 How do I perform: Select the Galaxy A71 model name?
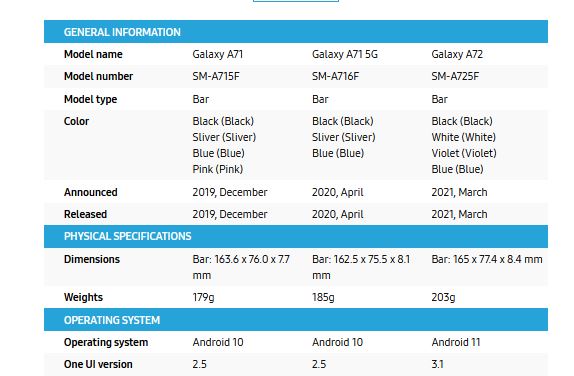click(217, 54)
